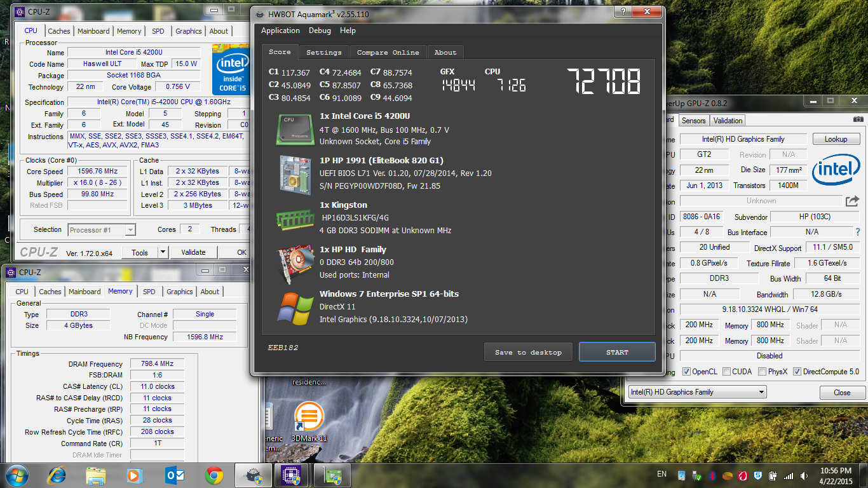Switch to the Validation tab in GPU-Z

click(x=728, y=120)
